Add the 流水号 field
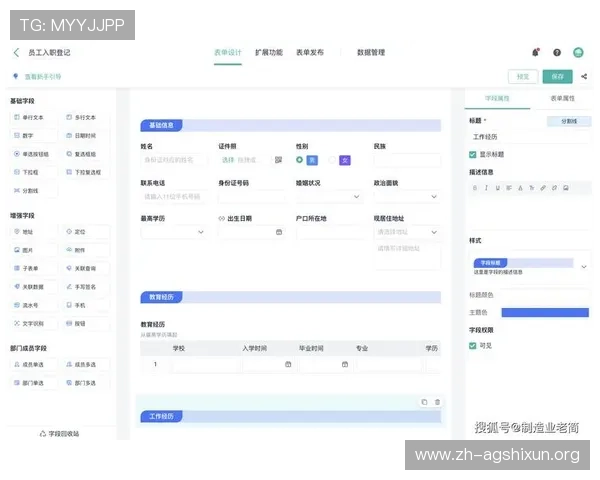Image resolution: width=600 pixels, height=480 pixels. coord(33,305)
